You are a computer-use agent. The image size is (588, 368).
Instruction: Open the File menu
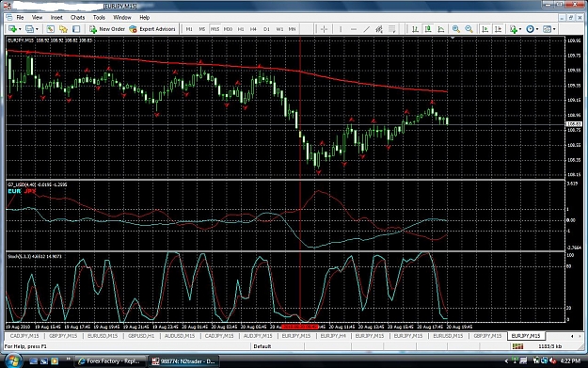[20, 17]
